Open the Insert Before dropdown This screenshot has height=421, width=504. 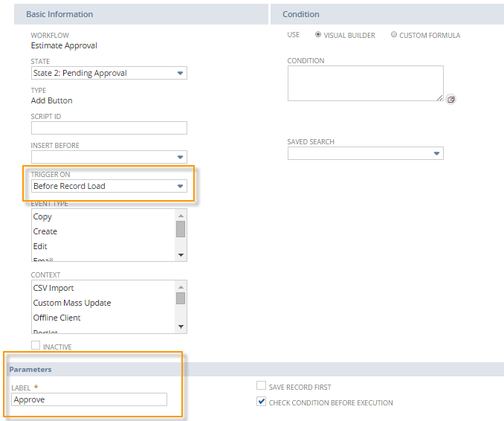(x=109, y=157)
